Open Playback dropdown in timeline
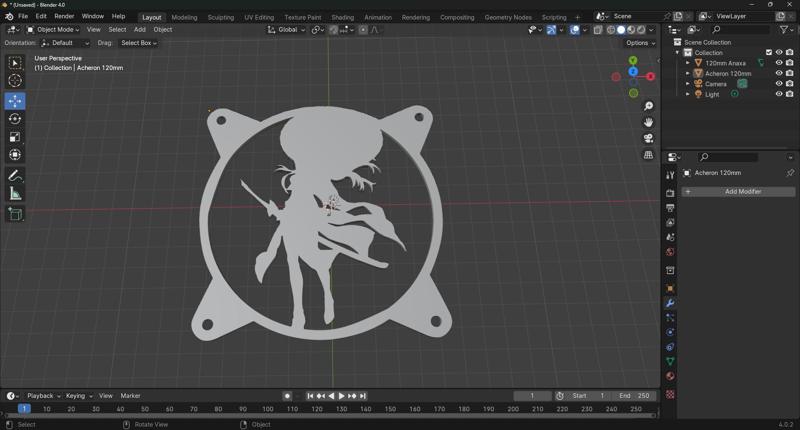Viewport: 800px width, 430px height. [x=43, y=396]
